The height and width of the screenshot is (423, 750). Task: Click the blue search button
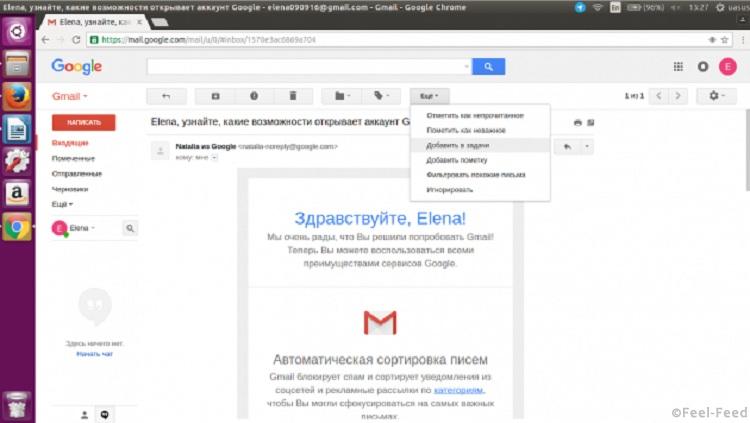[488, 67]
